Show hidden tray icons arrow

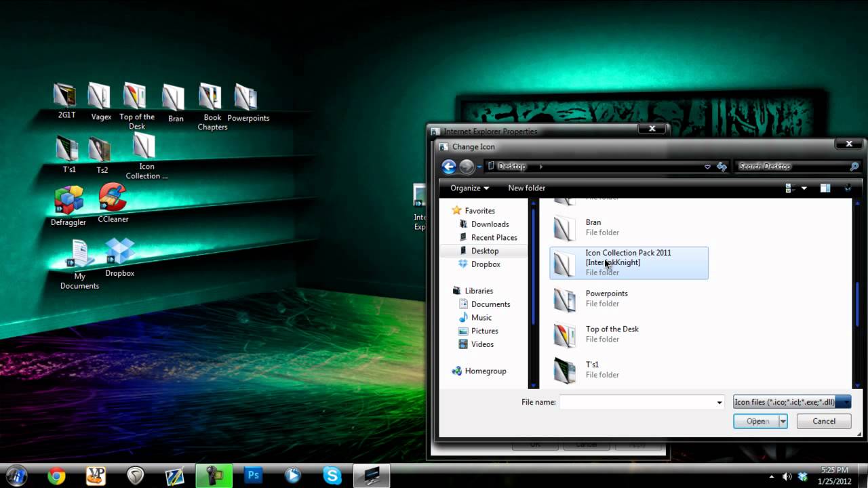[x=772, y=476]
